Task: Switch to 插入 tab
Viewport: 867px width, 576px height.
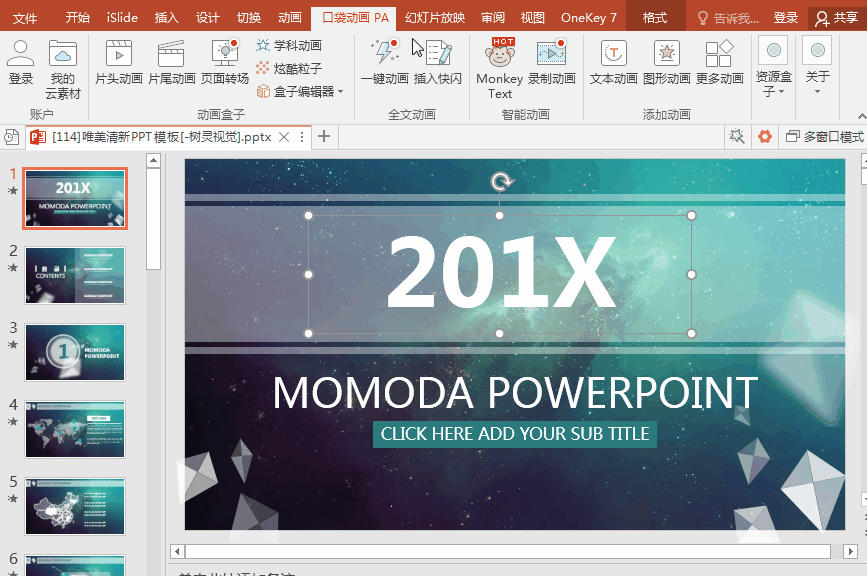Action: pos(166,18)
